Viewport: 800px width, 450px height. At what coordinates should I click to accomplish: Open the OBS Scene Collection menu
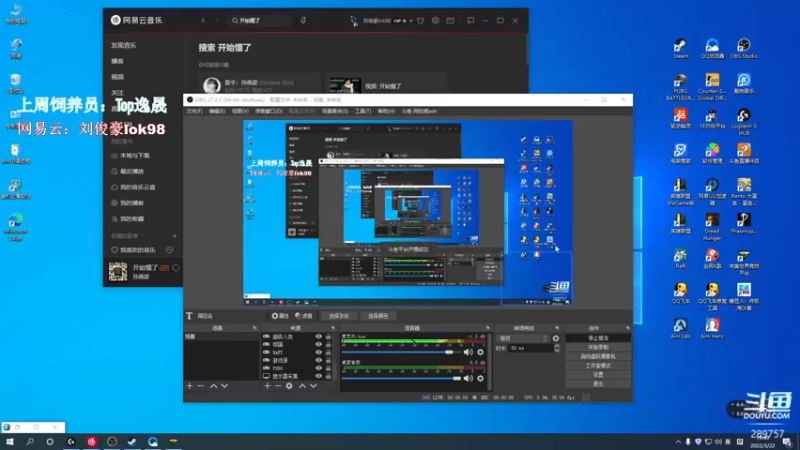[x=335, y=111]
